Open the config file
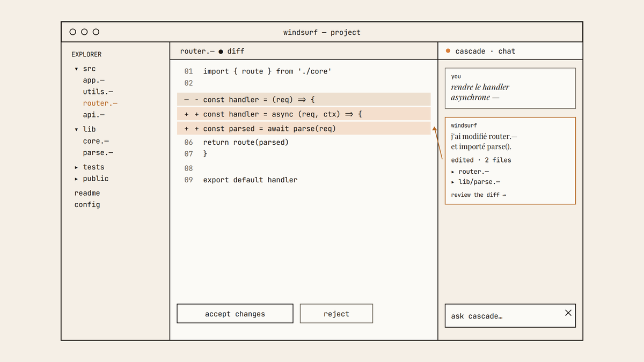 tap(87, 205)
